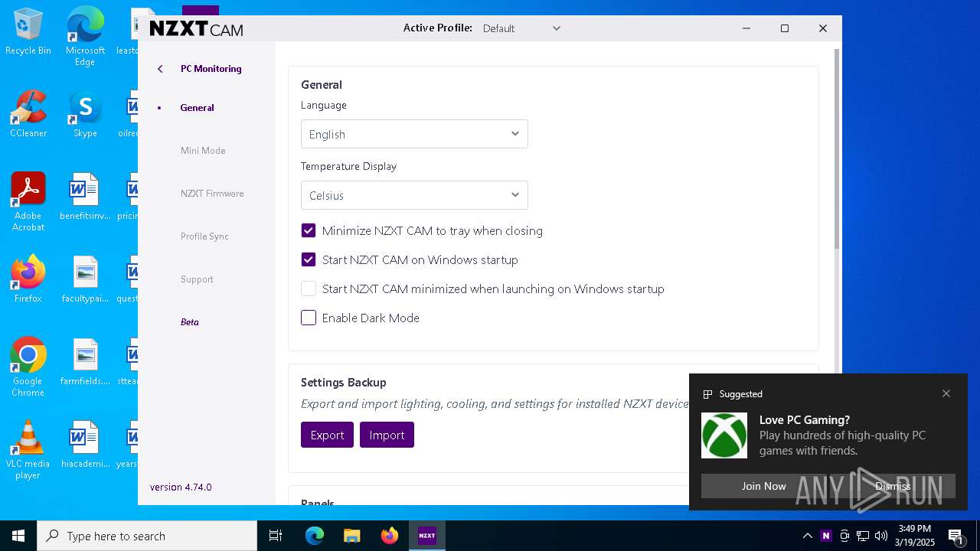Uncheck Start NZXT CAM on Windows startup
Image resolution: width=980 pixels, height=551 pixels.
coord(309,259)
